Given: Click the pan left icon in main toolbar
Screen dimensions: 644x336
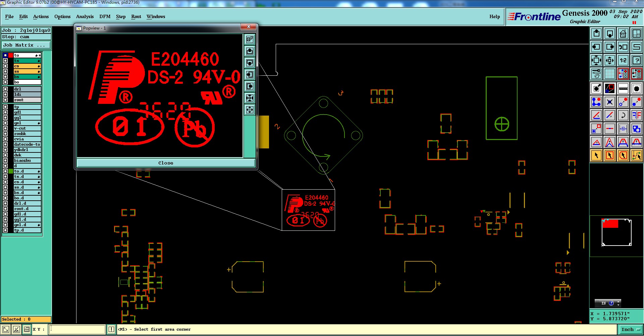Looking at the screenshot, I should click(596, 47).
